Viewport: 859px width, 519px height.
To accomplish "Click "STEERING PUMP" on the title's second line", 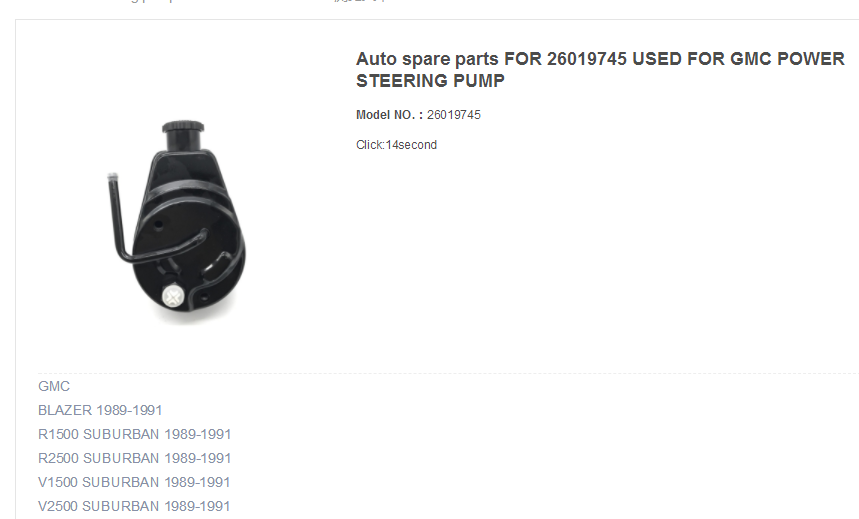I will [x=430, y=81].
